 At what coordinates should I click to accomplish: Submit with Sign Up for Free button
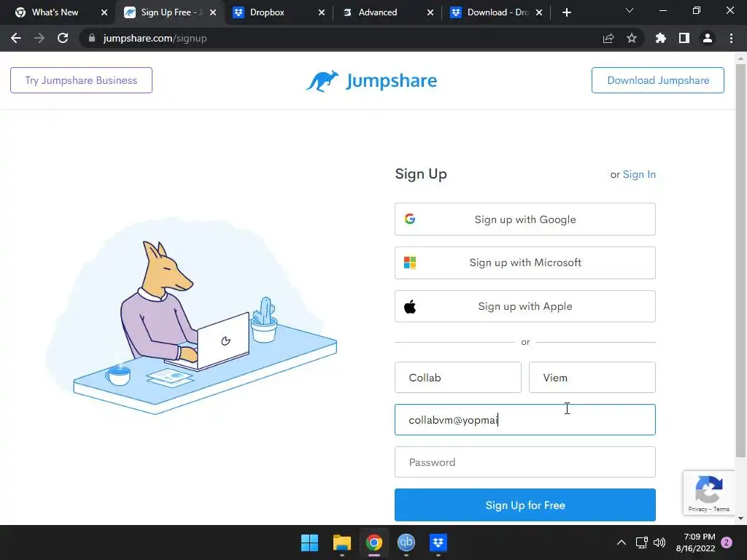point(525,505)
